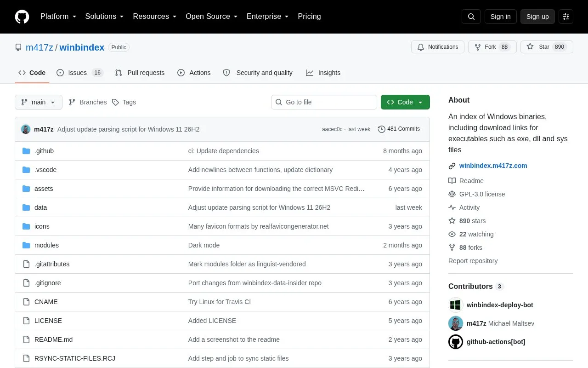The height and width of the screenshot is (368, 588).
Task: Click the Sign in button
Action: coord(500,17)
